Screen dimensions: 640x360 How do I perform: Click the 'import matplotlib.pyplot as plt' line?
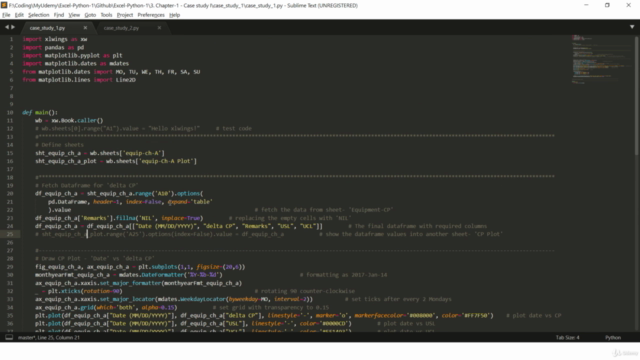(x=72, y=56)
